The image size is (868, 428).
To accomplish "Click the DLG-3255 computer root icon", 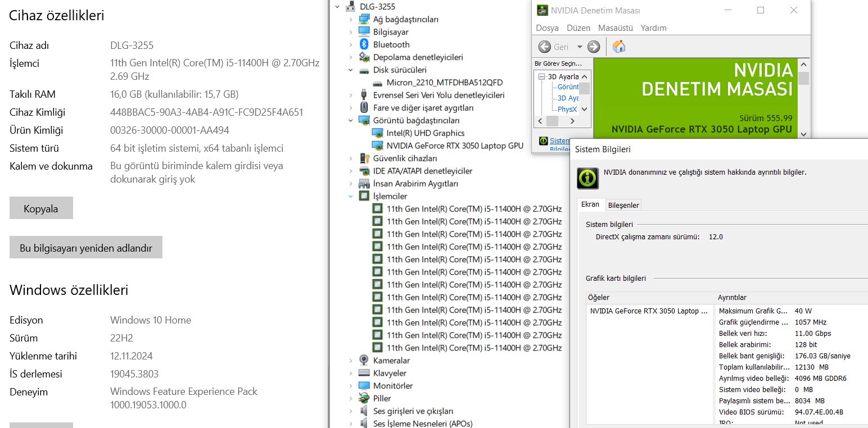I will tap(350, 7).
